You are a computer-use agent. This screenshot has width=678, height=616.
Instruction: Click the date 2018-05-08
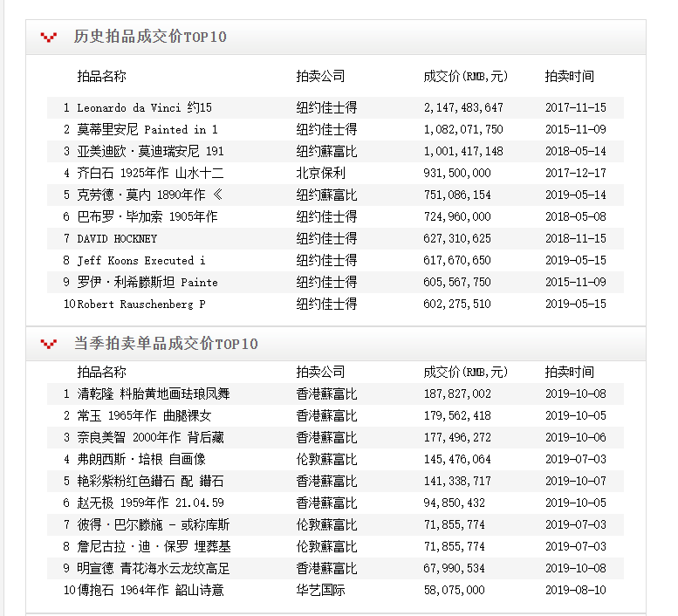coord(576,216)
